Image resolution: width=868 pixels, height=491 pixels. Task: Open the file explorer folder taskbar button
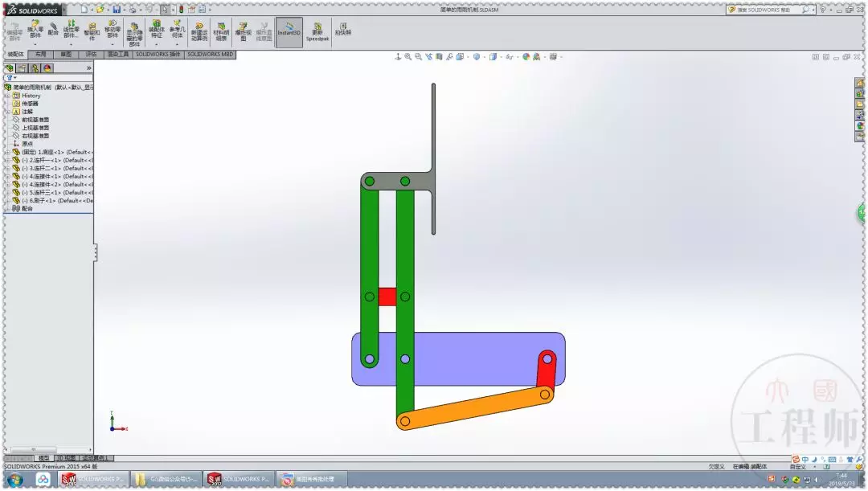(166, 480)
